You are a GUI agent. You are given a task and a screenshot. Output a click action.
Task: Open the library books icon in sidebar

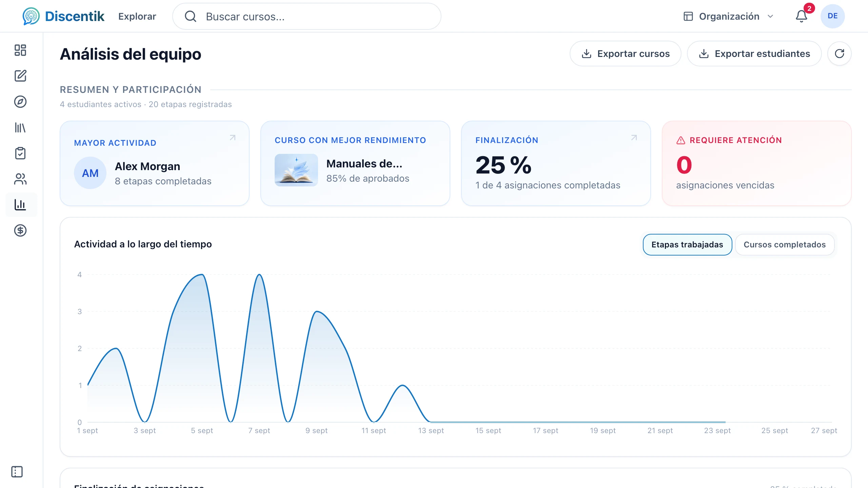pyautogui.click(x=20, y=127)
